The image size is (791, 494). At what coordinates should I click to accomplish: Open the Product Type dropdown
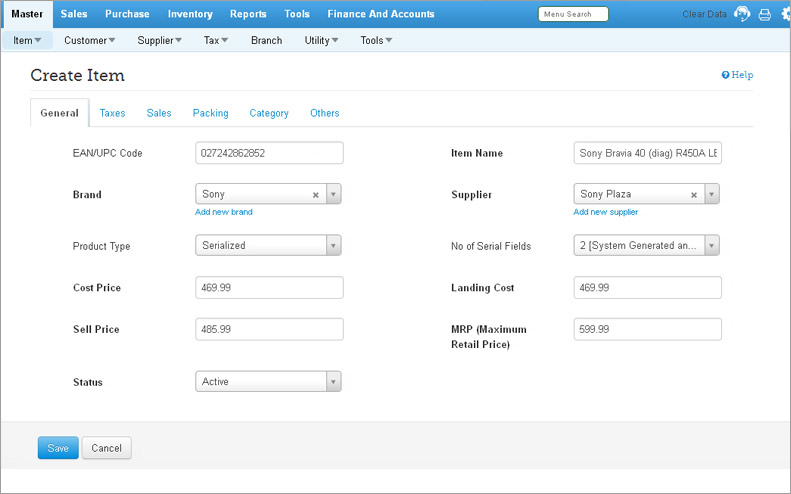pos(333,246)
